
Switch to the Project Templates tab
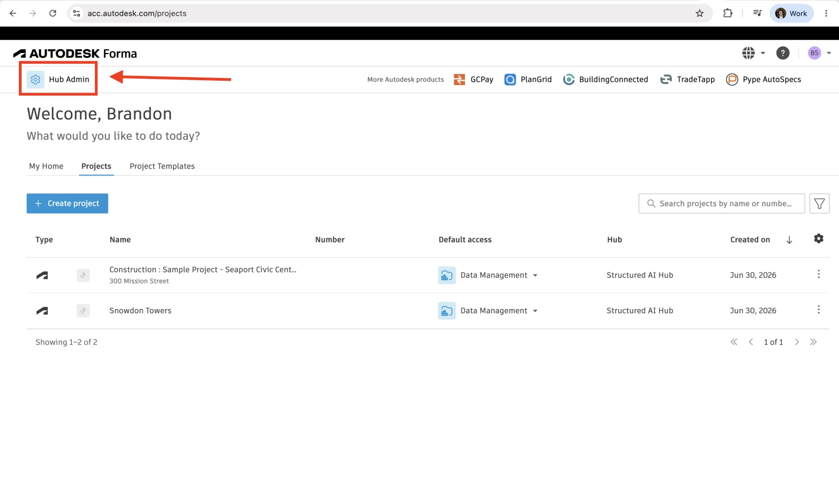(x=162, y=166)
